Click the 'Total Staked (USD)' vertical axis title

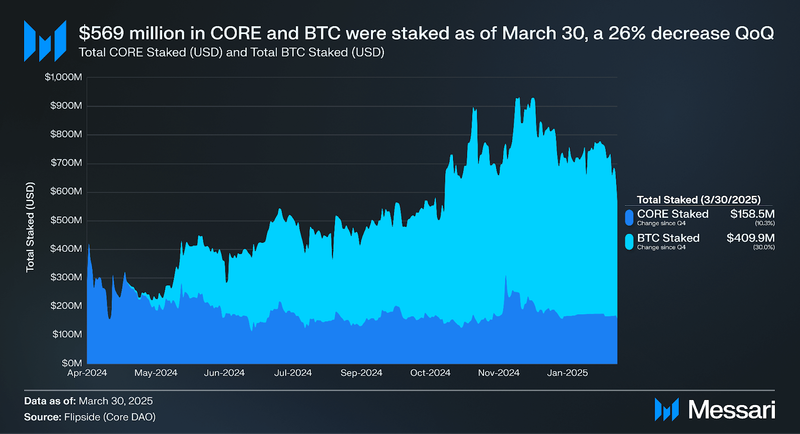coord(31,227)
